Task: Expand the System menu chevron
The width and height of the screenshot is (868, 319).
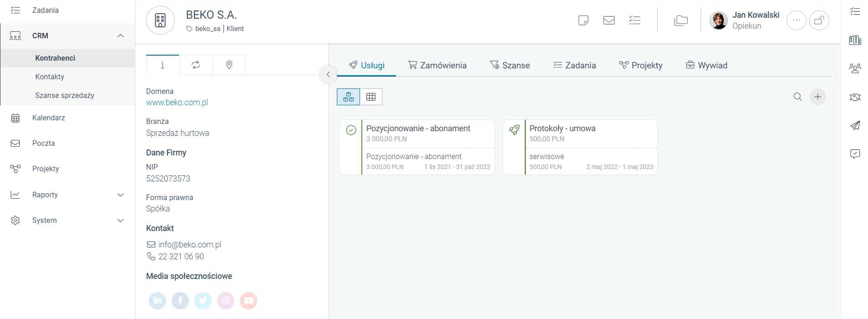Action: pos(121,220)
